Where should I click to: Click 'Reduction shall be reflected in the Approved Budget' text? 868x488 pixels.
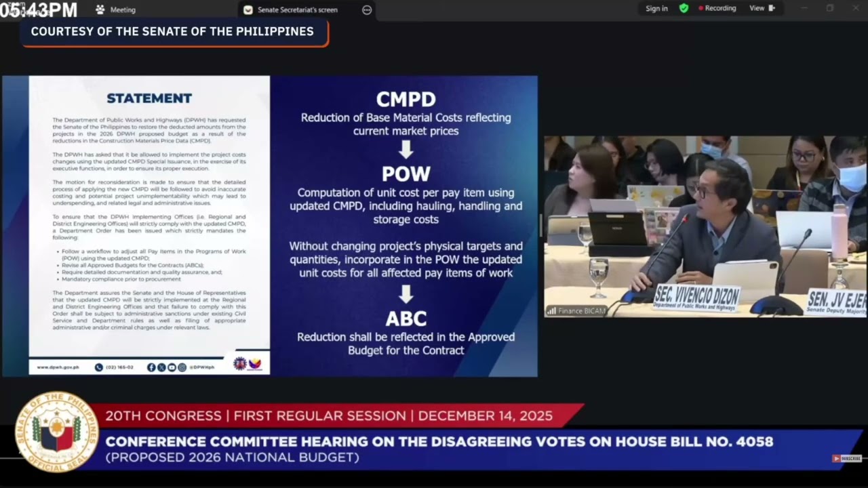(406, 344)
